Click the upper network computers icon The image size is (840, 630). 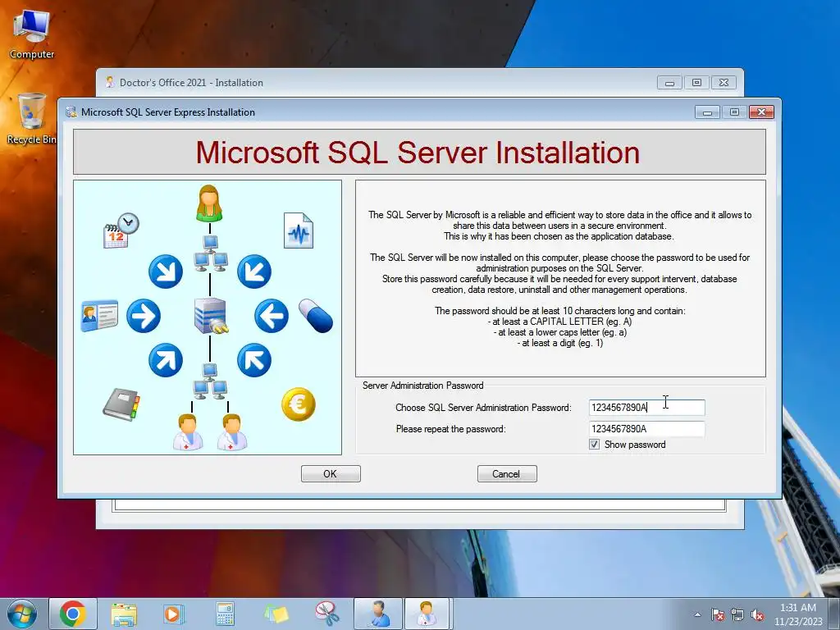pyautogui.click(x=211, y=253)
